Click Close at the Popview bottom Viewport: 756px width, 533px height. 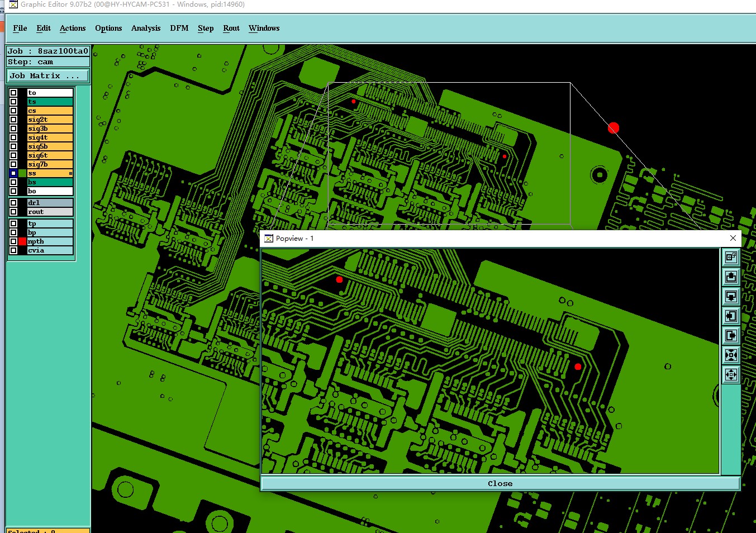[x=500, y=483]
